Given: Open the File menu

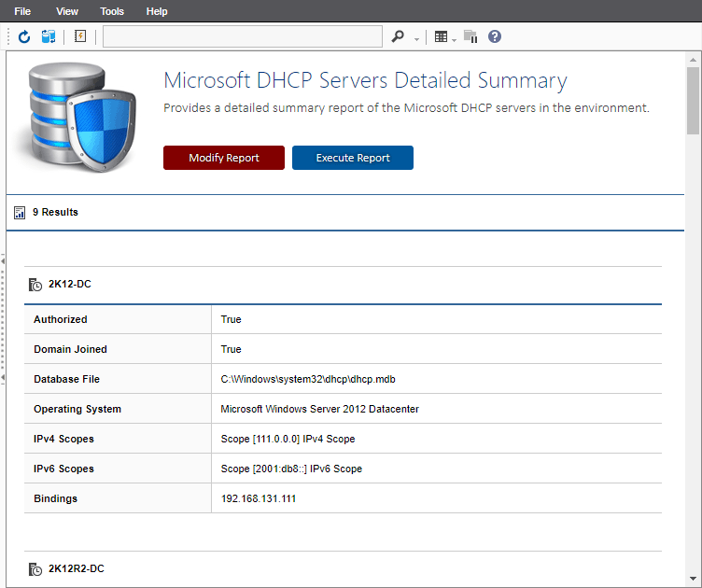Looking at the screenshot, I should pos(22,11).
